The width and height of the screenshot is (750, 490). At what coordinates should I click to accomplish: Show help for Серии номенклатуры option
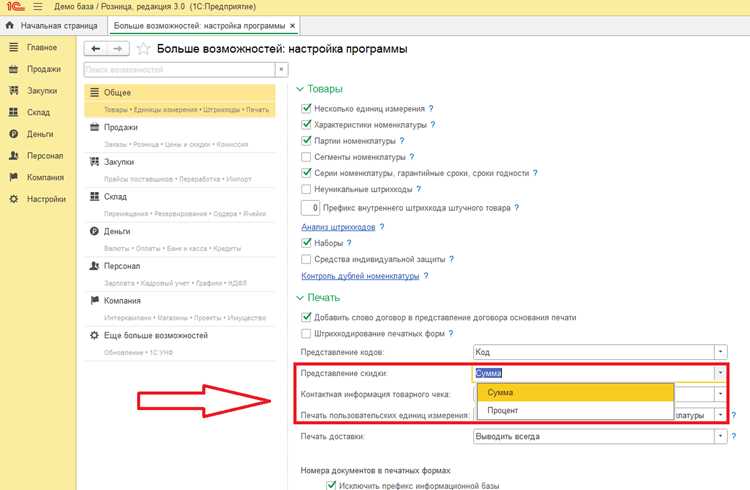(x=535, y=173)
